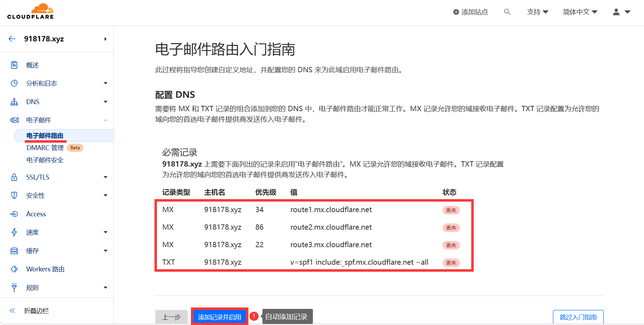
Task: Click the 丢失 status of route3 record
Action: (451, 245)
